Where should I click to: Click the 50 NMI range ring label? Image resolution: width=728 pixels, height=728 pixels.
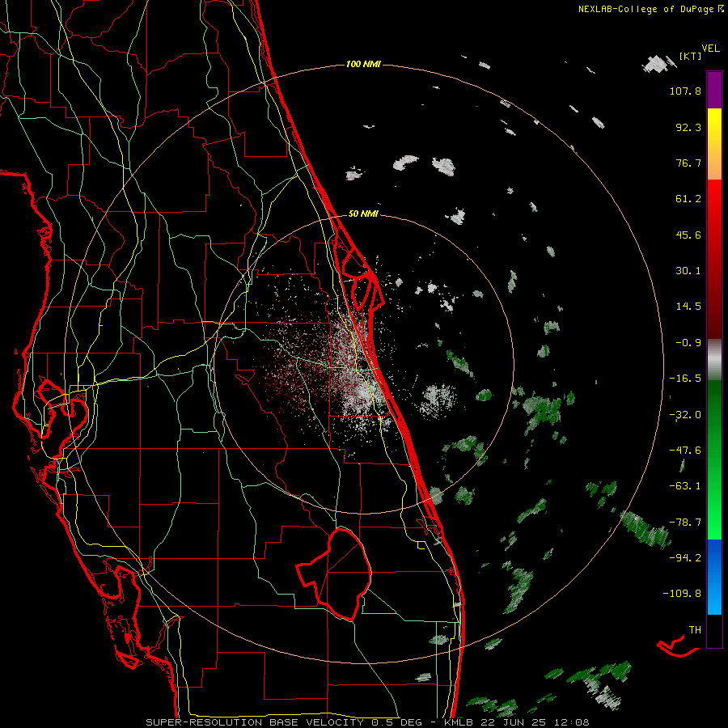pyautogui.click(x=363, y=214)
